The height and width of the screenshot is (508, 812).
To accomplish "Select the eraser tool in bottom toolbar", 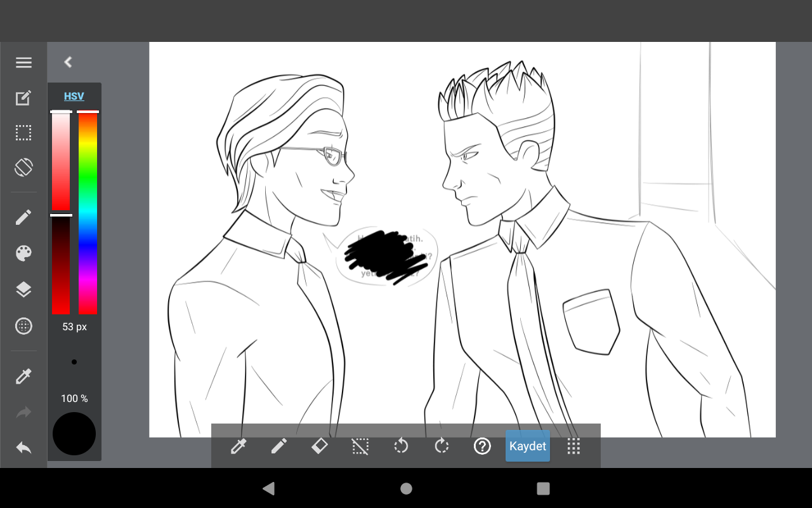I will click(319, 446).
